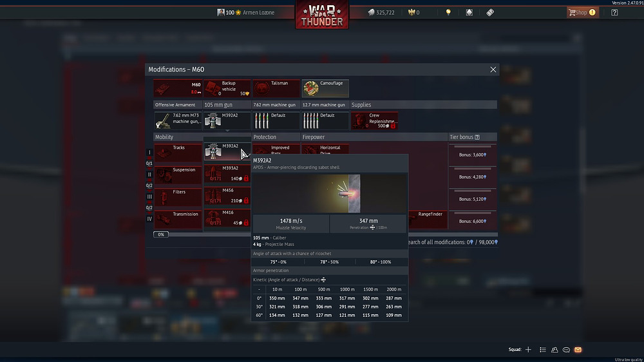Open the Shop button
Viewport: 644px width, 362px height.
coord(582,12)
